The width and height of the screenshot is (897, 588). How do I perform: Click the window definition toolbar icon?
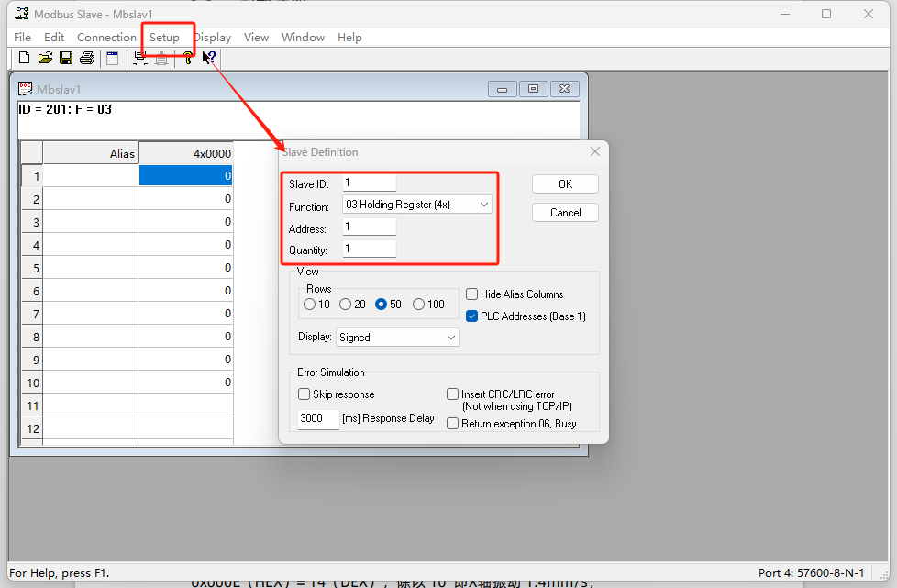coord(113,59)
